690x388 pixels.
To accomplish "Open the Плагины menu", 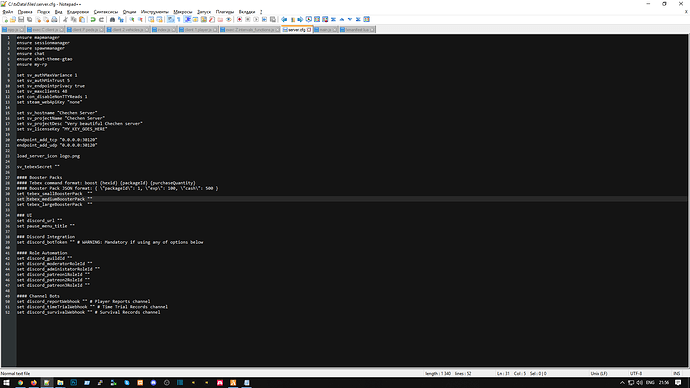I will click(225, 12).
